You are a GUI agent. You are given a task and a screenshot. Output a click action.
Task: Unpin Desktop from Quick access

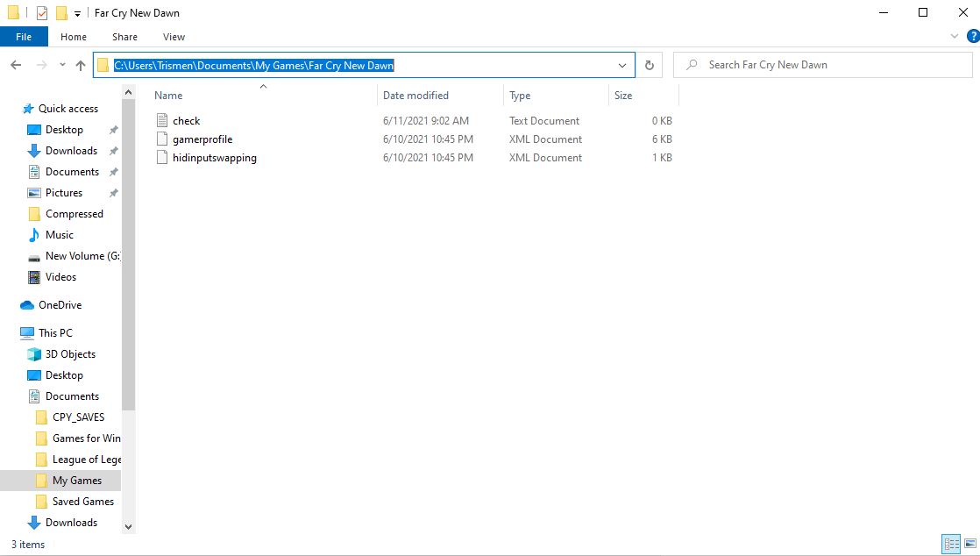tap(113, 130)
